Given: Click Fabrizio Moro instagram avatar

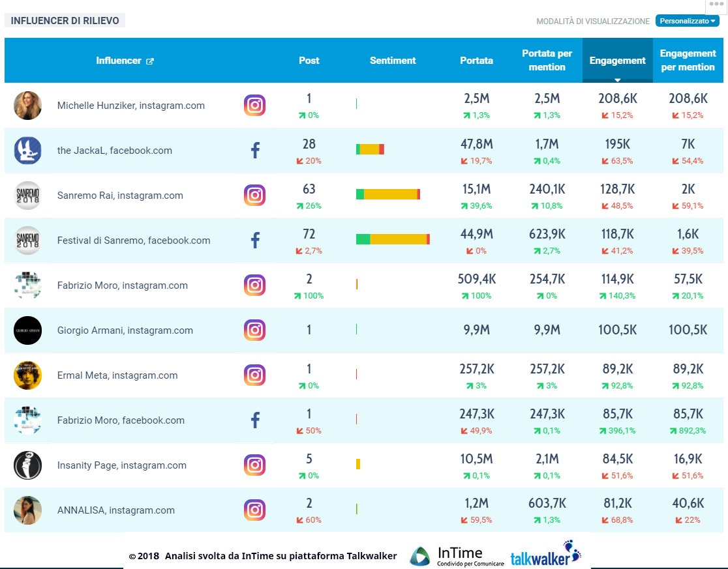Looking at the screenshot, I should tap(27, 285).
